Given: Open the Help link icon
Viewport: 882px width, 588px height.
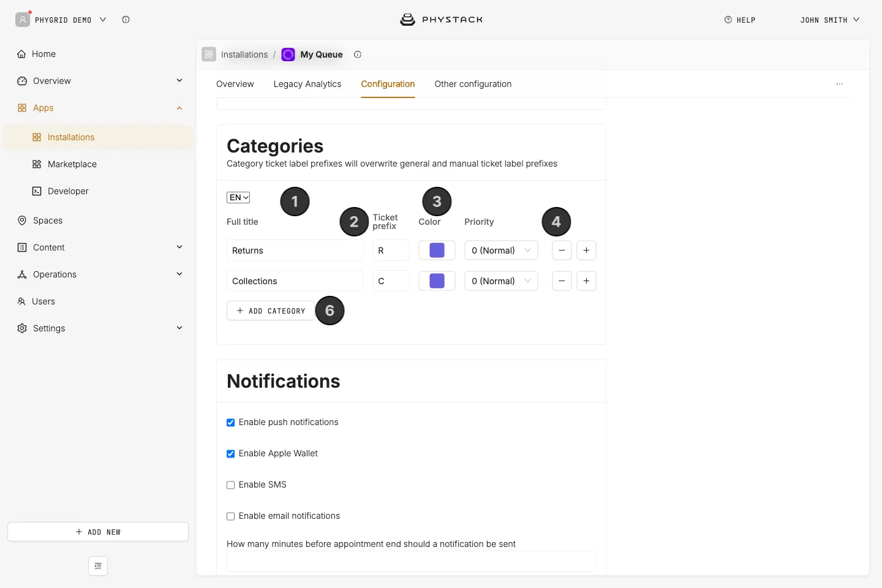Looking at the screenshot, I should (x=728, y=20).
